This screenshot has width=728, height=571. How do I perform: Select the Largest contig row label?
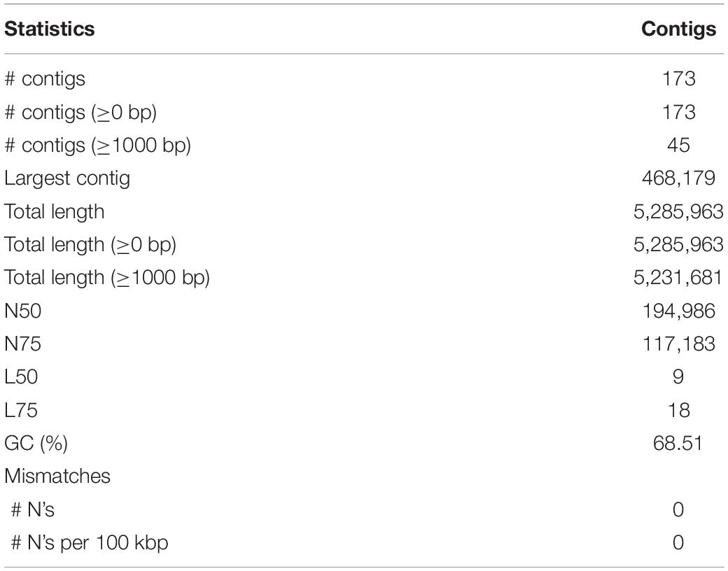click(x=67, y=178)
